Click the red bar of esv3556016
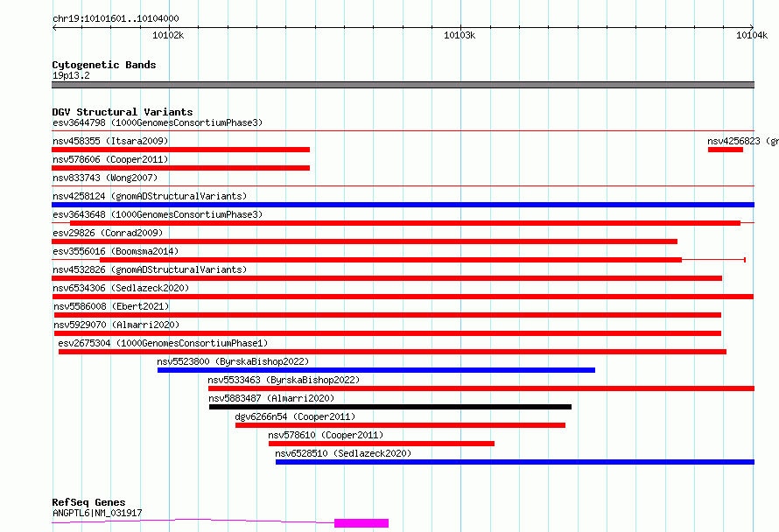 point(391,260)
